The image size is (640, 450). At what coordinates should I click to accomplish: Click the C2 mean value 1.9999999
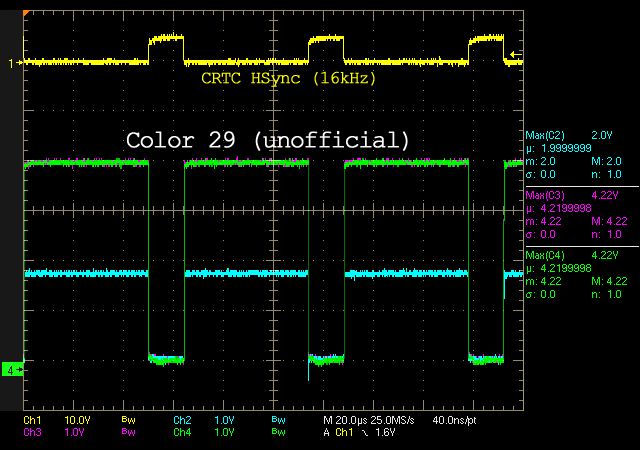pos(566,148)
